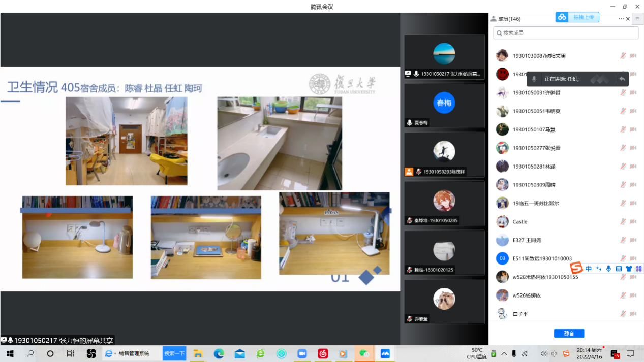Select member 19301050107马慧 name
Viewport: 644px width, 362px height.
(534, 129)
